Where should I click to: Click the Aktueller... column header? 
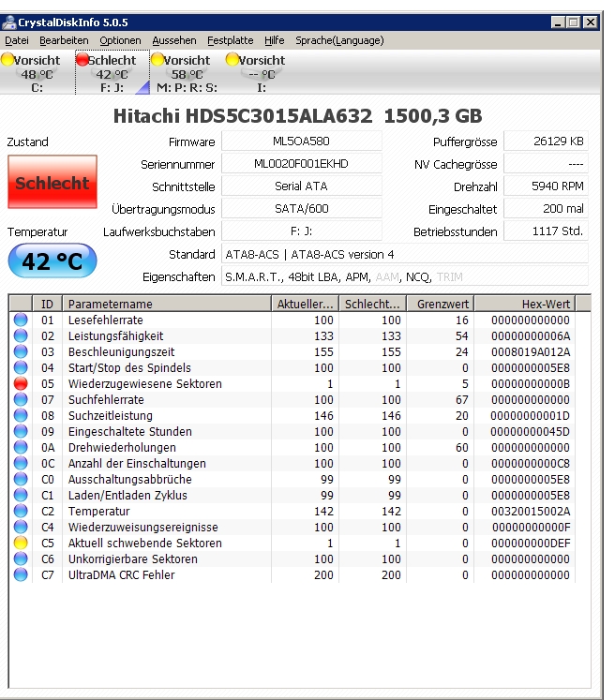[x=306, y=304]
